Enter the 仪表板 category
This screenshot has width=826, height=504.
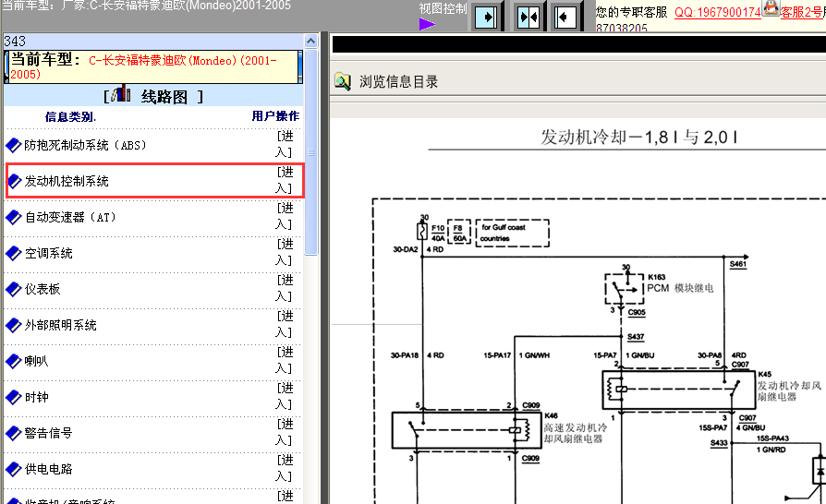tap(285, 288)
